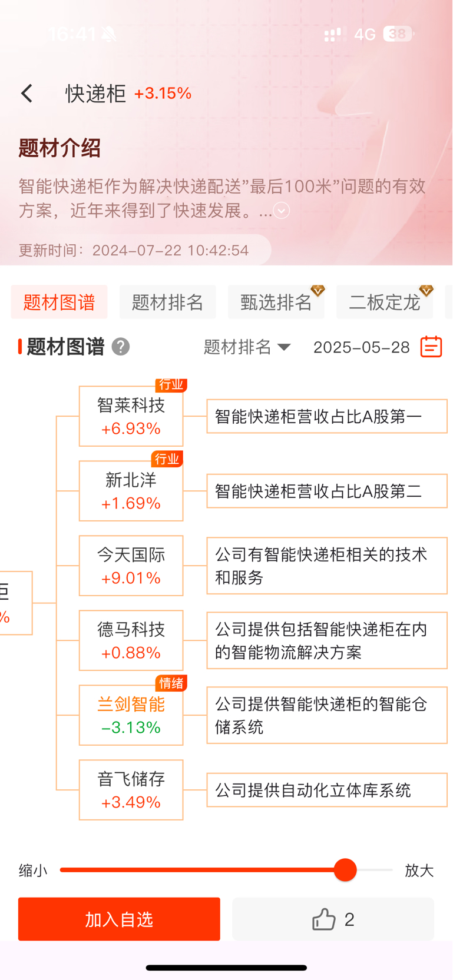
Task: Switch to the 甄选排名 tab
Action: pyautogui.click(x=276, y=302)
